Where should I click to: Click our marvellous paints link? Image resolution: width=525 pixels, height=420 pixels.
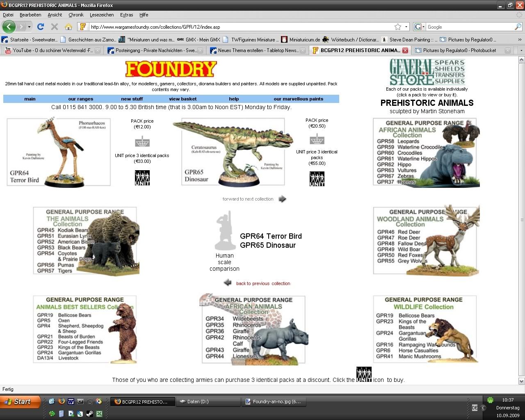tap(299, 99)
